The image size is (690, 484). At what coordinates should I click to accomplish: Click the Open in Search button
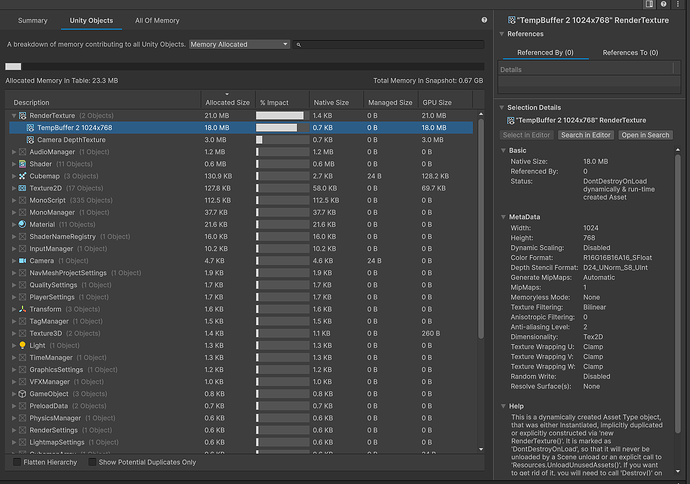tap(645, 134)
